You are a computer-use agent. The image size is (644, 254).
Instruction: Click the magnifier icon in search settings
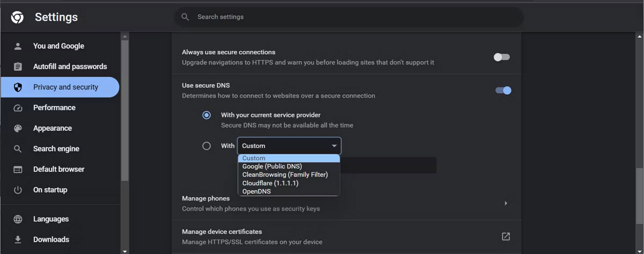(x=185, y=17)
